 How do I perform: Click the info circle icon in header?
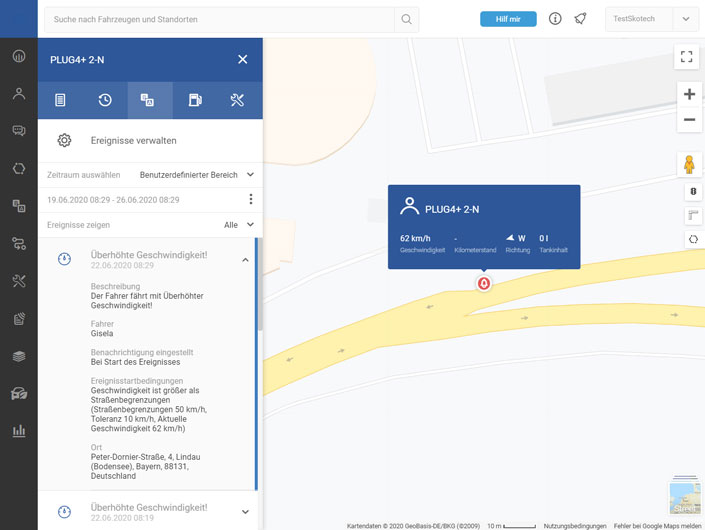(555, 19)
